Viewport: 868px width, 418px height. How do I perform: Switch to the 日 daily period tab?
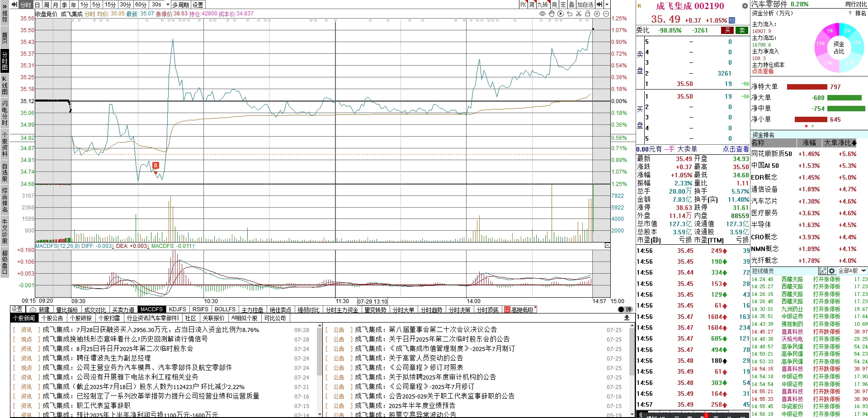[x=38, y=5]
